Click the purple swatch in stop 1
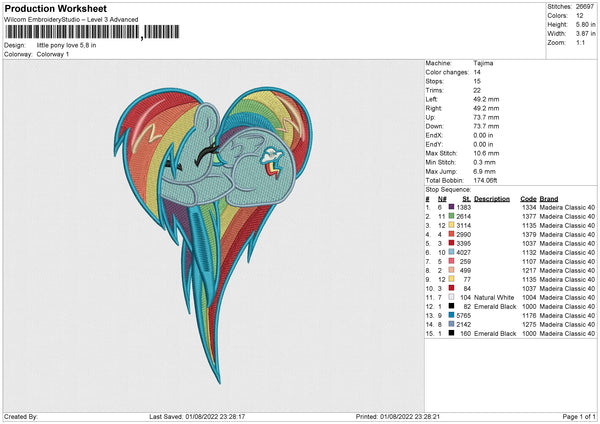 [x=454, y=205]
